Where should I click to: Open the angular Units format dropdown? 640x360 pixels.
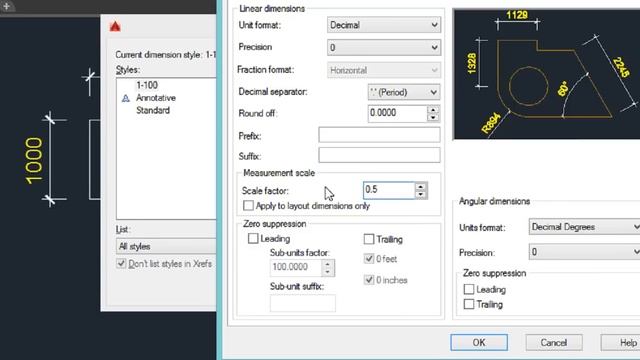coord(584,227)
